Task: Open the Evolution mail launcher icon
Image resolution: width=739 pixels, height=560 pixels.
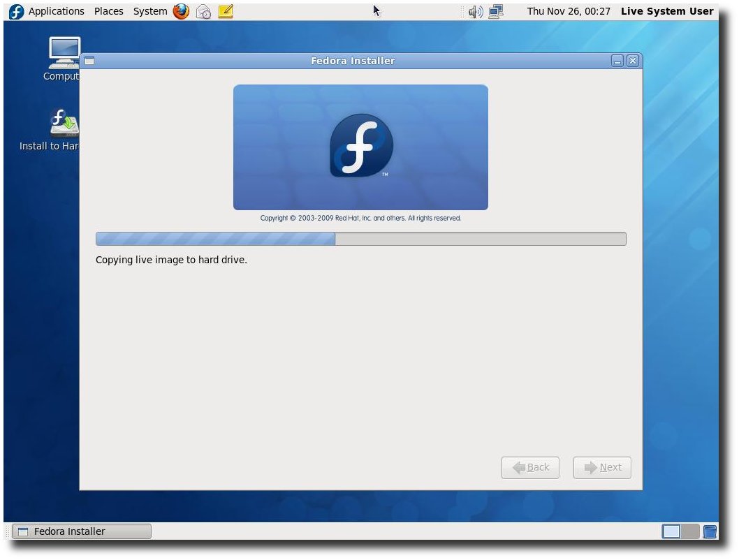Action: tap(203, 11)
